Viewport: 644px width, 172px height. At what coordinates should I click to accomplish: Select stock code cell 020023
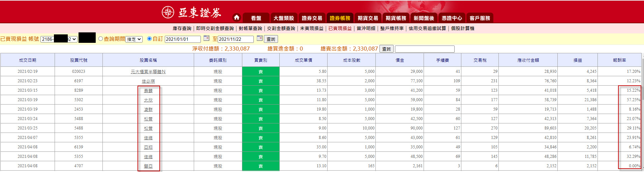click(x=79, y=71)
